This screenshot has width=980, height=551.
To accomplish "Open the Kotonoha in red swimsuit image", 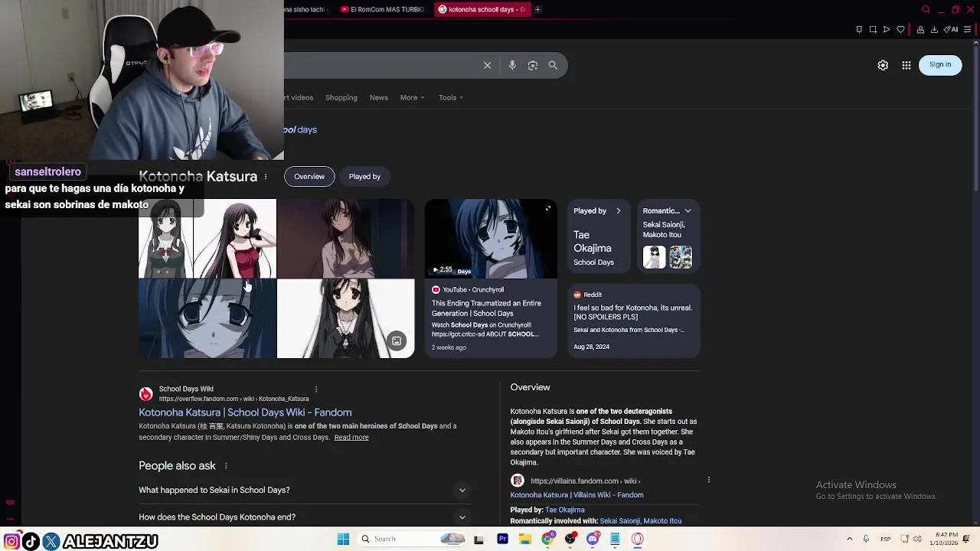I will point(235,238).
